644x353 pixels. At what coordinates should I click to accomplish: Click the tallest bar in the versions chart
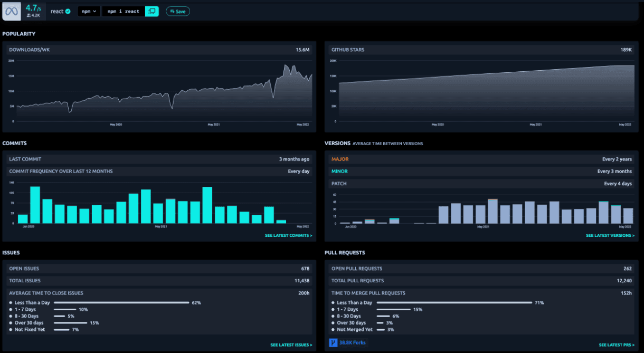[x=493, y=212]
